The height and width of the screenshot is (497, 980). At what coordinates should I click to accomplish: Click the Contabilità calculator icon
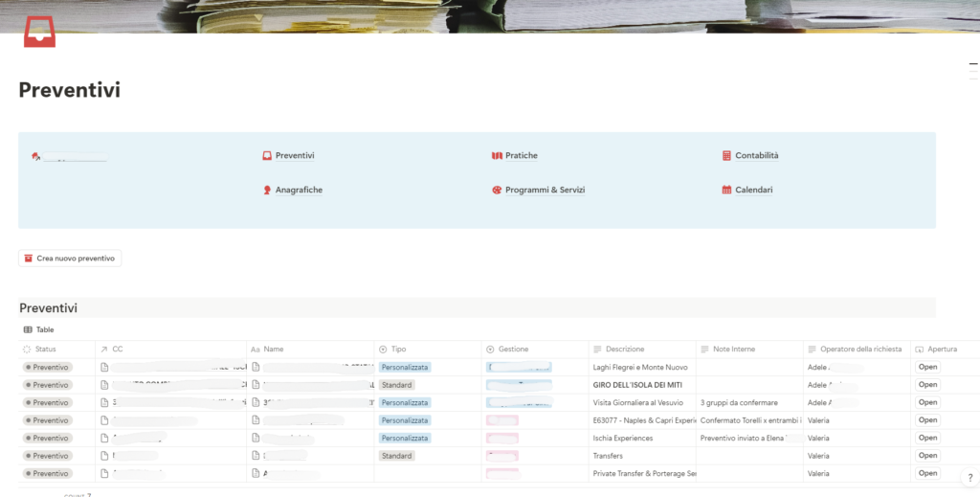pos(726,156)
